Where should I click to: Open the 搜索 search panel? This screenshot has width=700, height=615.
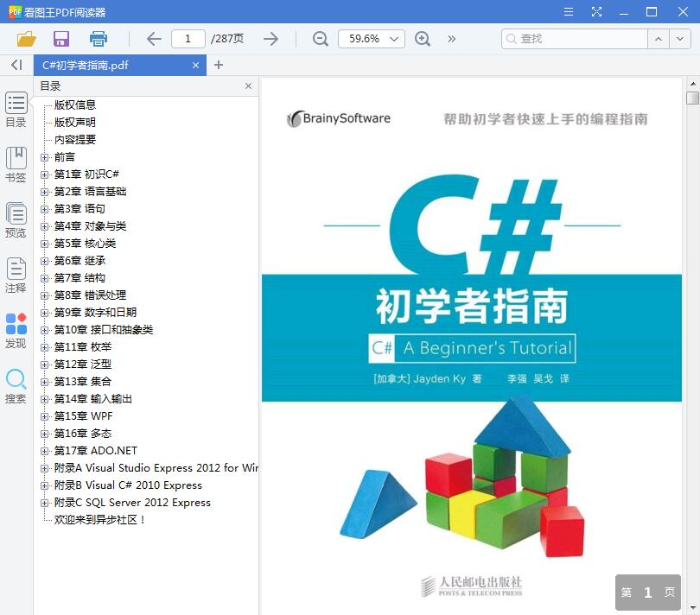tap(16, 386)
